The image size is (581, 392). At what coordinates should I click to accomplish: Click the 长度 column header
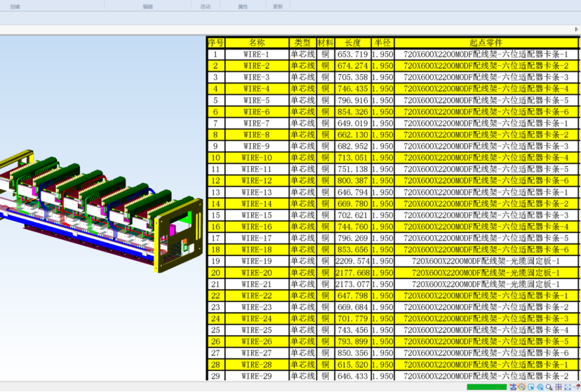pyautogui.click(x=353, y=42)
